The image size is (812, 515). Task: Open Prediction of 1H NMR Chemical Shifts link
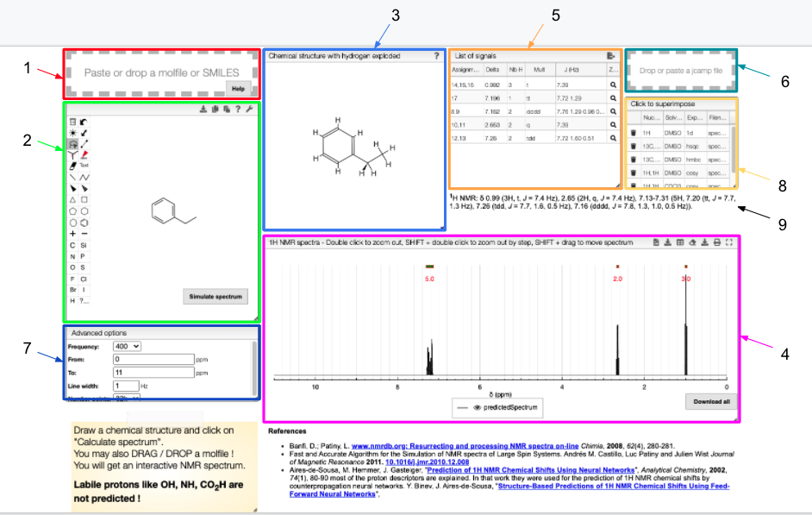pyautogui.click(x=531, y=470)
